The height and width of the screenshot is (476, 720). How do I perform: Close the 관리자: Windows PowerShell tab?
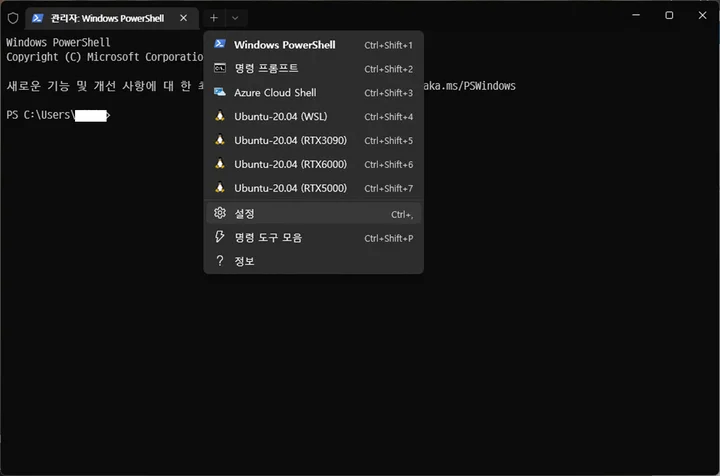[x=182, y=17]
